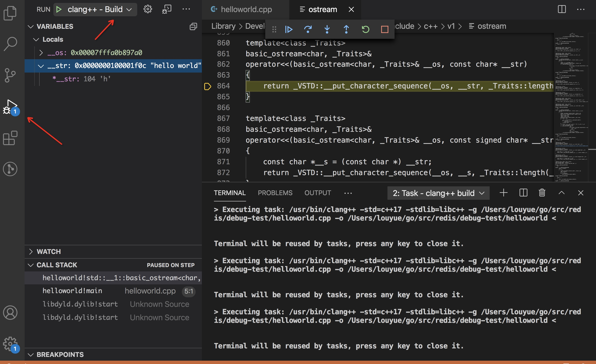The width and height of the screenshot is (596, 364).
Task: Start debugging with green play button
Action: 59,9
